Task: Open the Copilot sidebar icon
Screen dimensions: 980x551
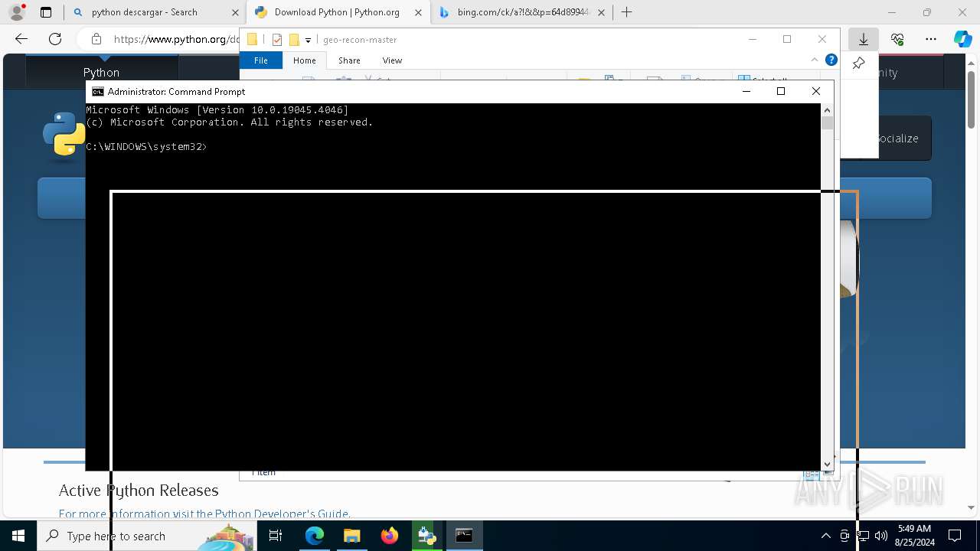Action: [x=962, y=39]
